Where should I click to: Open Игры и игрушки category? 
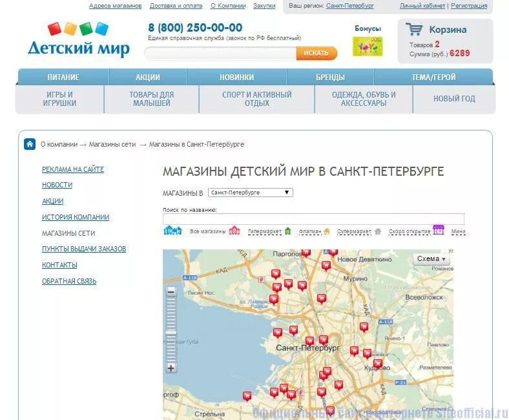click(x=59, y=99)
